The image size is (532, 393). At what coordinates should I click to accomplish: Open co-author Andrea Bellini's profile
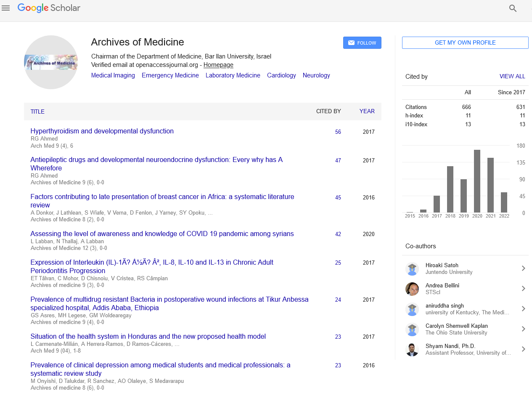point(442,286)
